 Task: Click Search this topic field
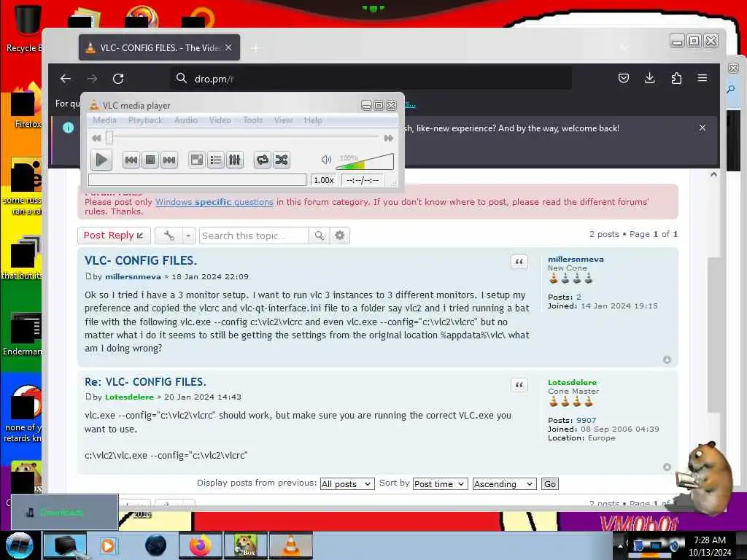click(254, 236)
